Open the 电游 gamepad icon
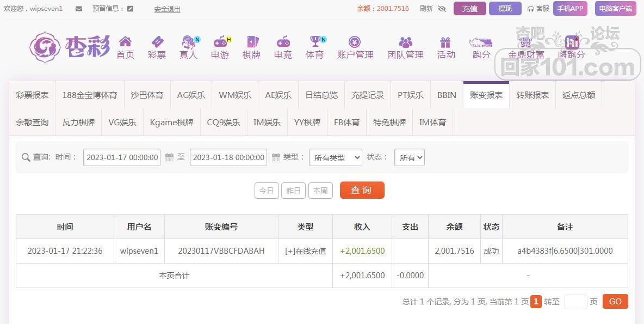The width and height of the screenshot is (644, 324). coord(220,41)
